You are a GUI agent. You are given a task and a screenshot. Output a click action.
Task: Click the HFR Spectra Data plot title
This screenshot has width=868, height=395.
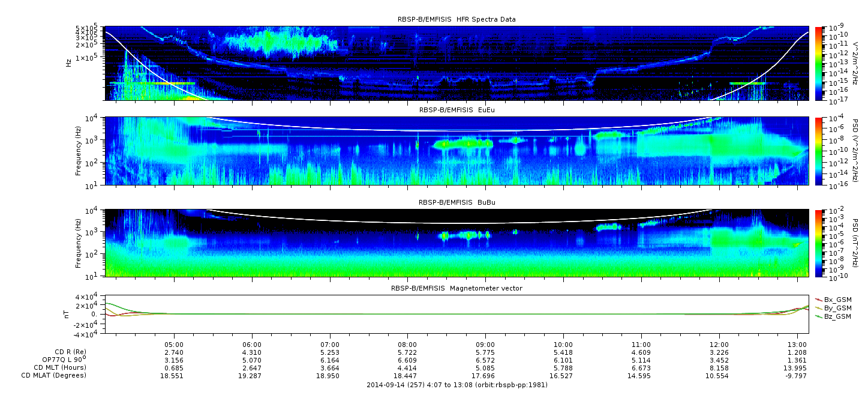(x=456, y=19)
